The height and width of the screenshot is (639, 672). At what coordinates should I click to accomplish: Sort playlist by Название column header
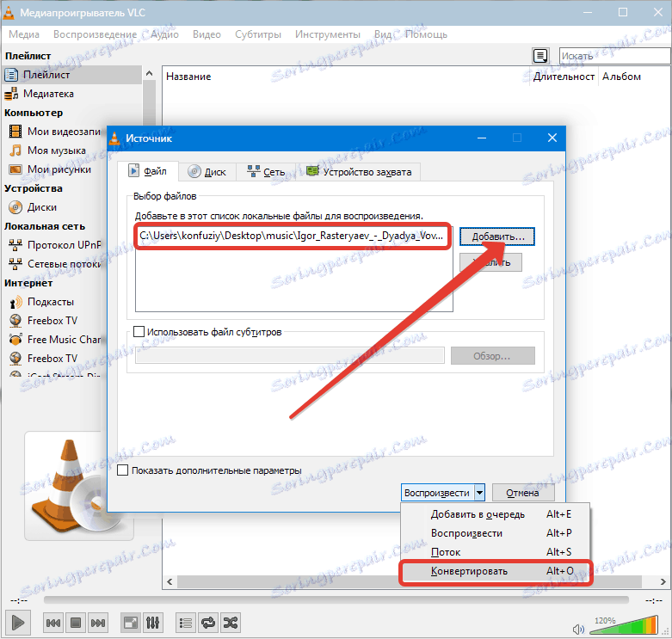click(346, 77)
